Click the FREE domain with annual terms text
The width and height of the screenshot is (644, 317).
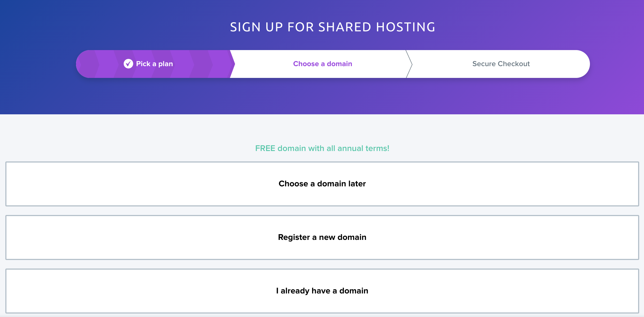point(322,148)
